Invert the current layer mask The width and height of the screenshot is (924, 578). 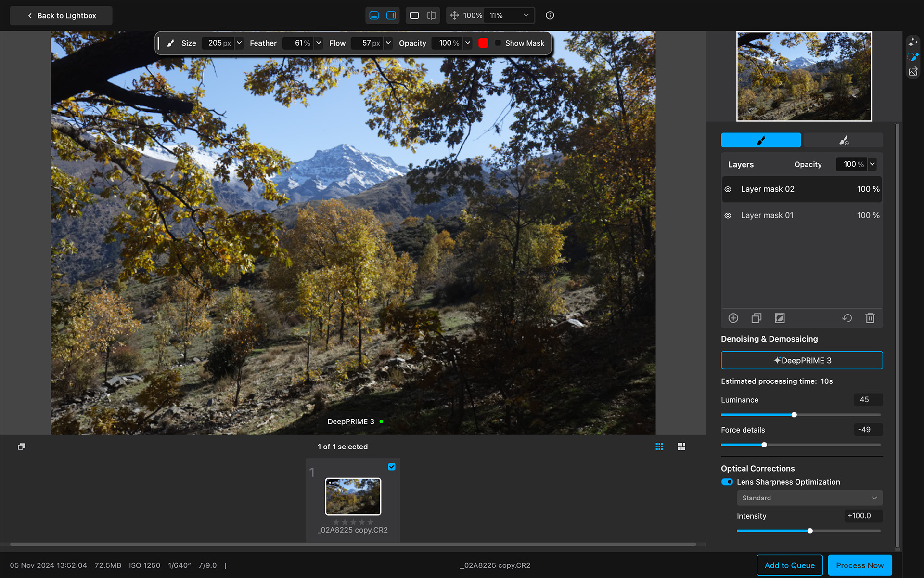(780, 318)
